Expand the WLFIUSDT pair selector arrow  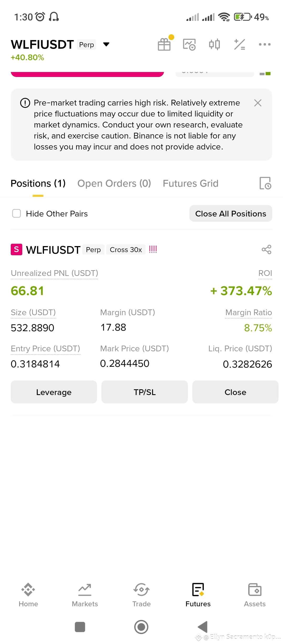[x=106, y=44]
